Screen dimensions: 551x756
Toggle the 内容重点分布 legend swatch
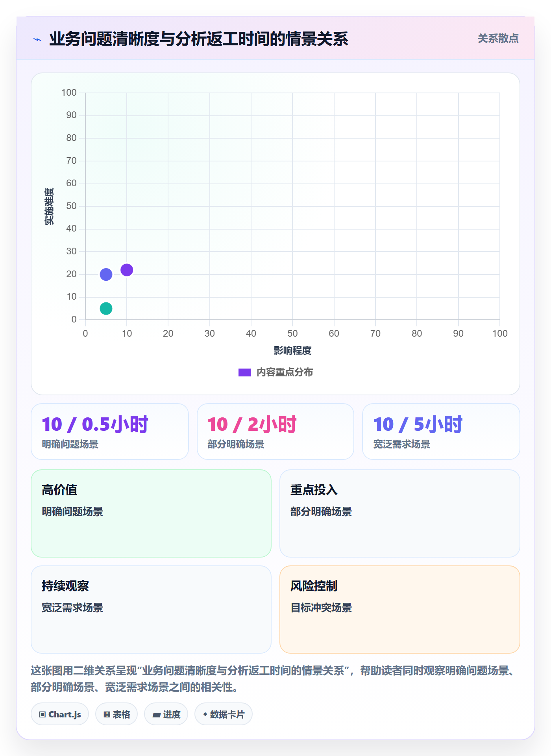(245, 372)
